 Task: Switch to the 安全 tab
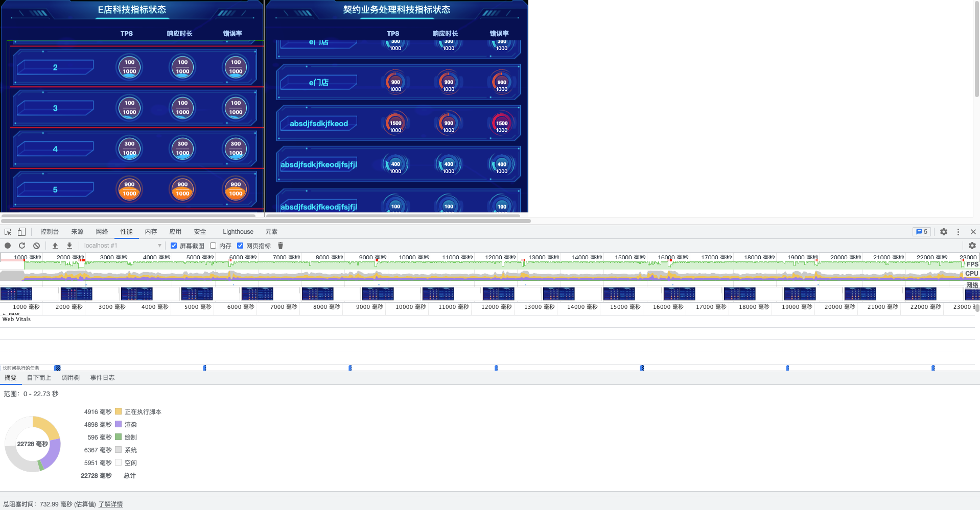coord(200,232)
